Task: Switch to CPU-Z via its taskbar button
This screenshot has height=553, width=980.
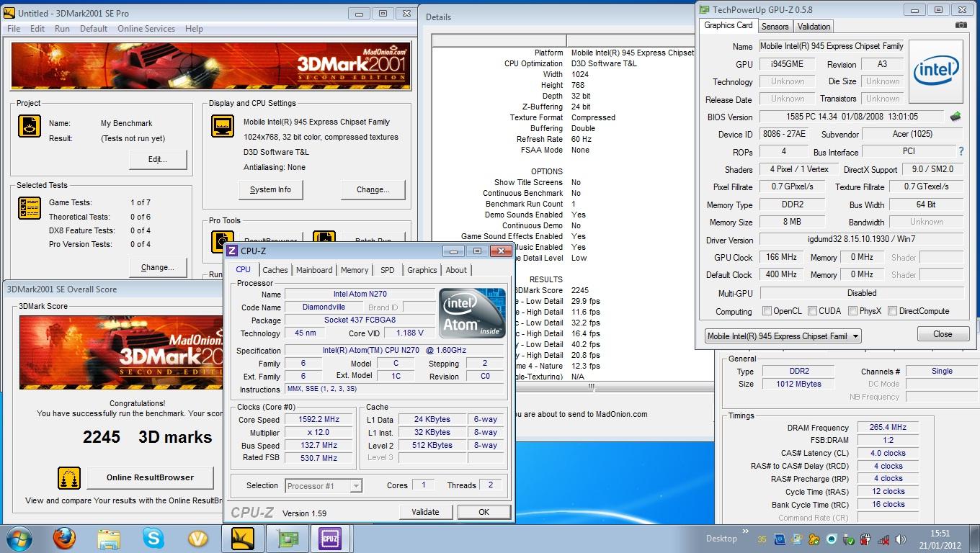Action: pyautogui.click(x=331, y=538)
